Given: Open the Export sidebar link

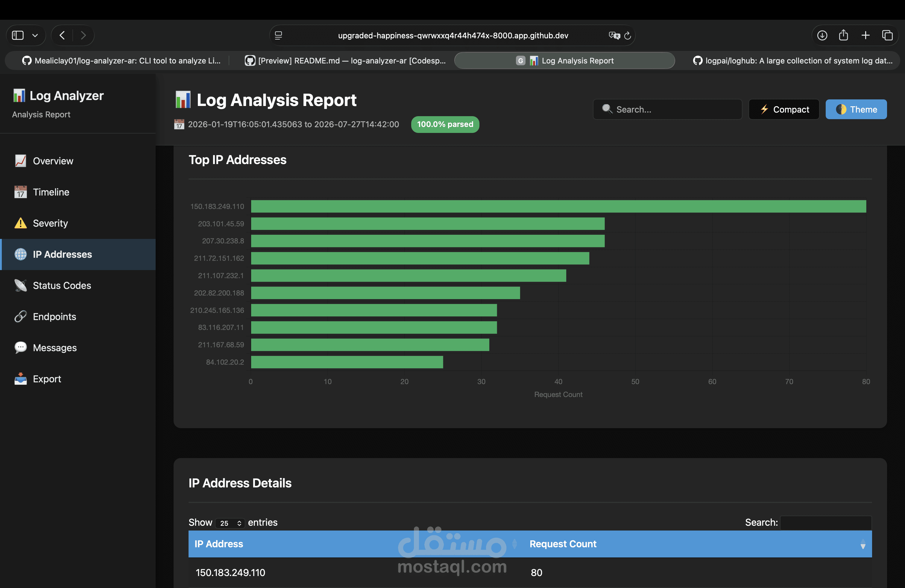Looking at the screenshot, I should click(x=47, y=379).
